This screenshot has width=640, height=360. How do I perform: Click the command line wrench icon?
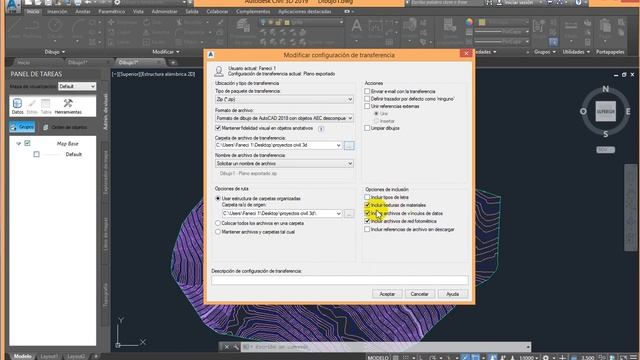coord(236,347)
